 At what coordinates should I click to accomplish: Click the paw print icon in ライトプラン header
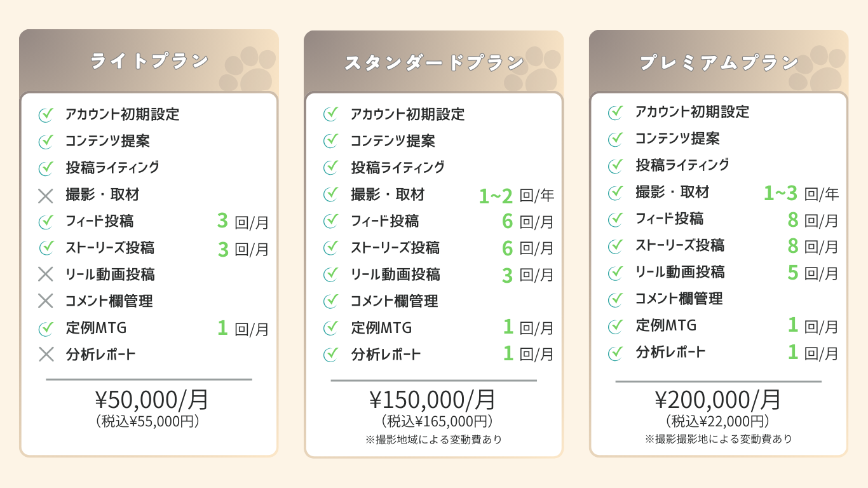(x=248, y=68)
